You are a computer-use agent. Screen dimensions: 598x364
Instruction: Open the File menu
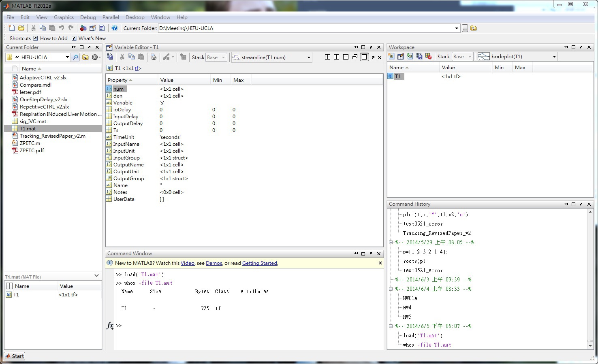point(11,17)
